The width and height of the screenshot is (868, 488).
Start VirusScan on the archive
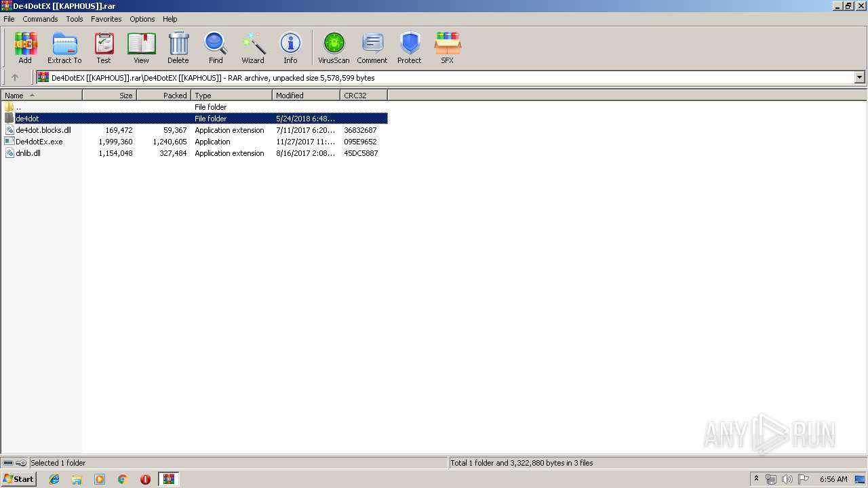tap(334, 47)
